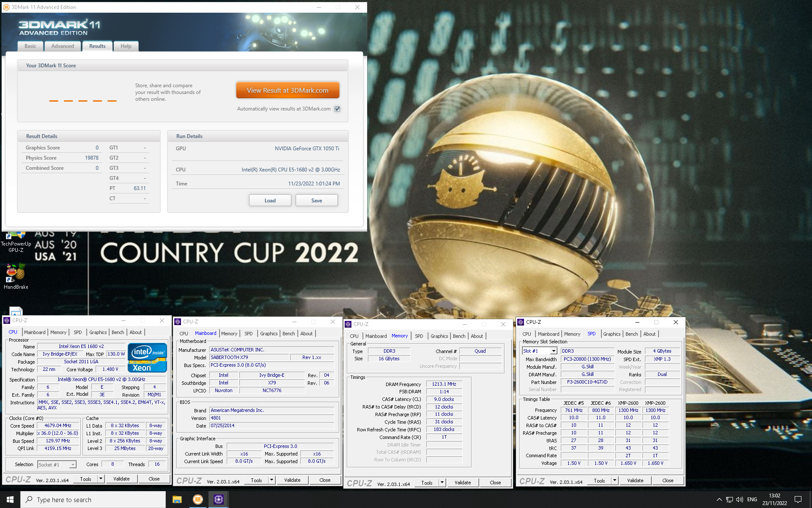Click the CPU-Z SPD window title icon
The image size is (812, 508).
tap(521, 322)
